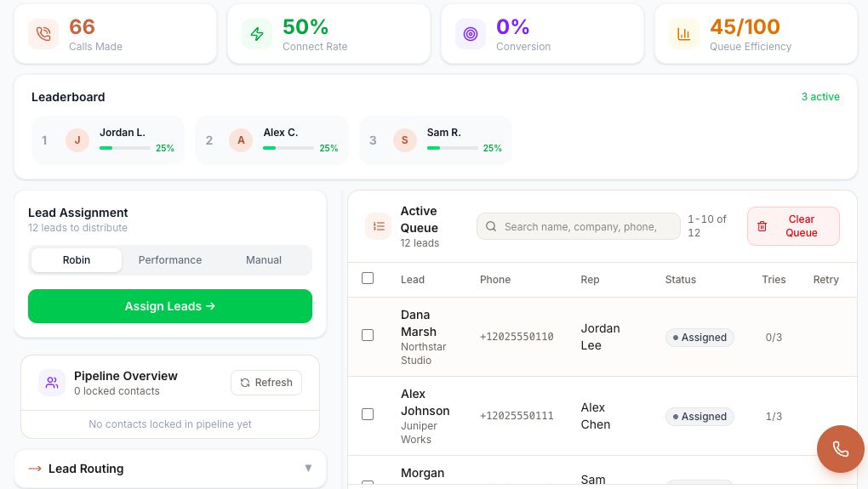The width and height of the screenshot is (868, 489).
Task: Toggle the select-all leads checkbox
Action: tap(368, 278)
